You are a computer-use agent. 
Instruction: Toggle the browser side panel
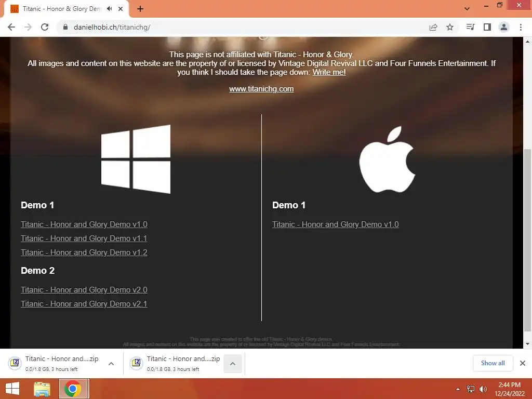click(487, 27)
